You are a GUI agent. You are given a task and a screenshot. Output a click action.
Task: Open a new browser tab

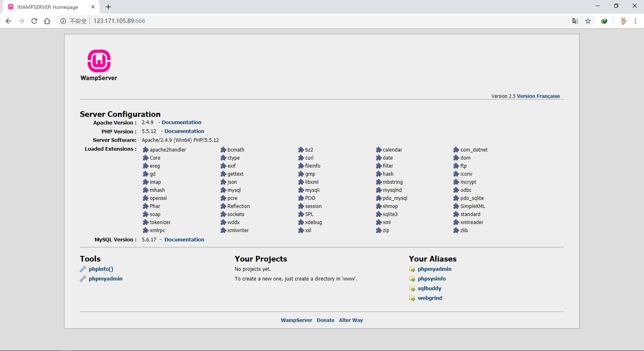[108, 7]
